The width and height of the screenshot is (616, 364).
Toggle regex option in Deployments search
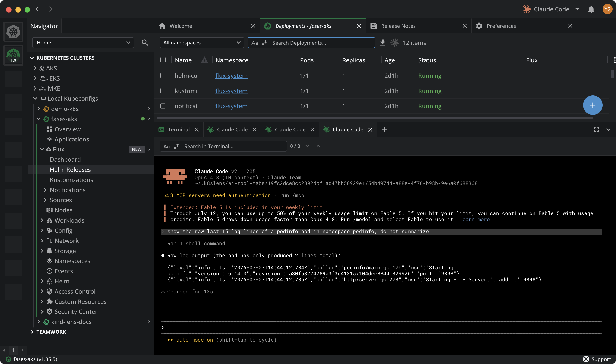(x=264, y=43)
